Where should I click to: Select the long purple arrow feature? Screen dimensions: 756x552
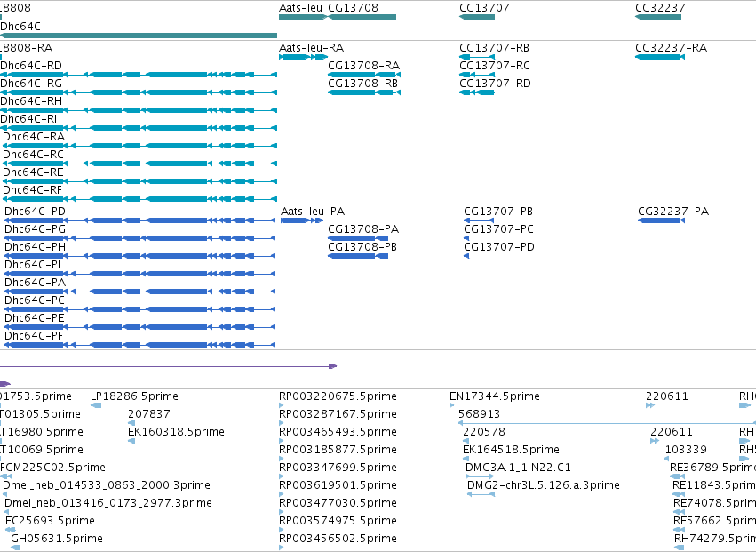[168, 366]
